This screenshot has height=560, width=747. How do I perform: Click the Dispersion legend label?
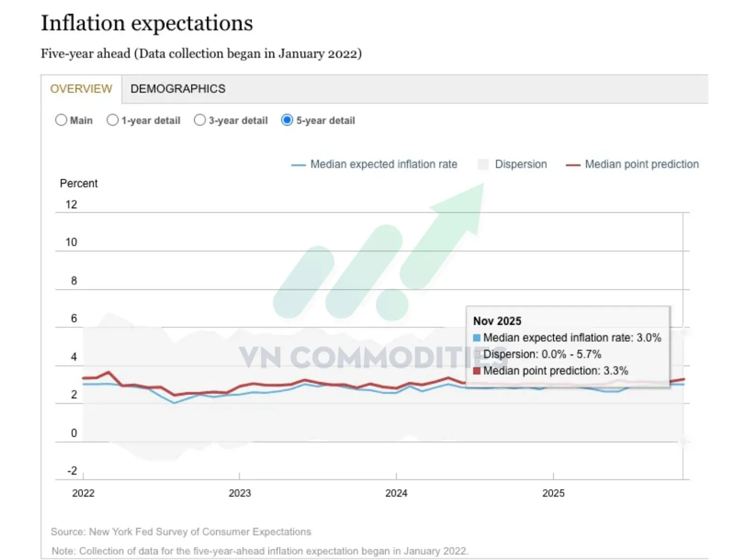tap(521, 164)
